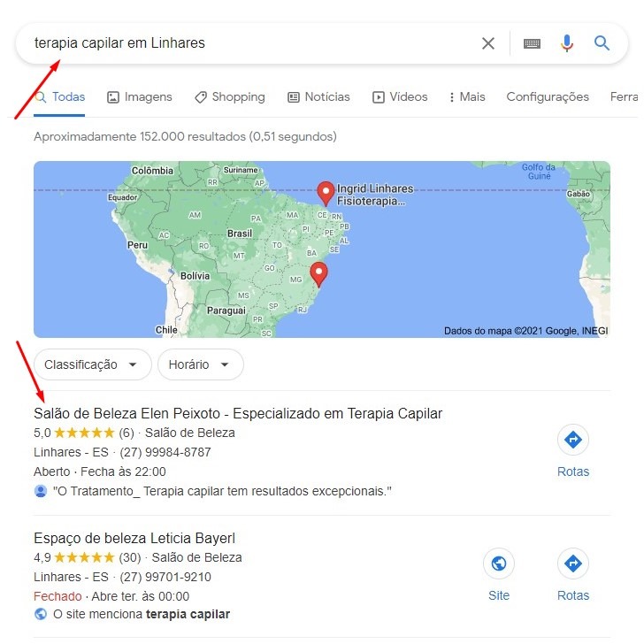Screen dimensions: 644x644
Task: Open the Vídeos tab
Action: tap(400, 97)
